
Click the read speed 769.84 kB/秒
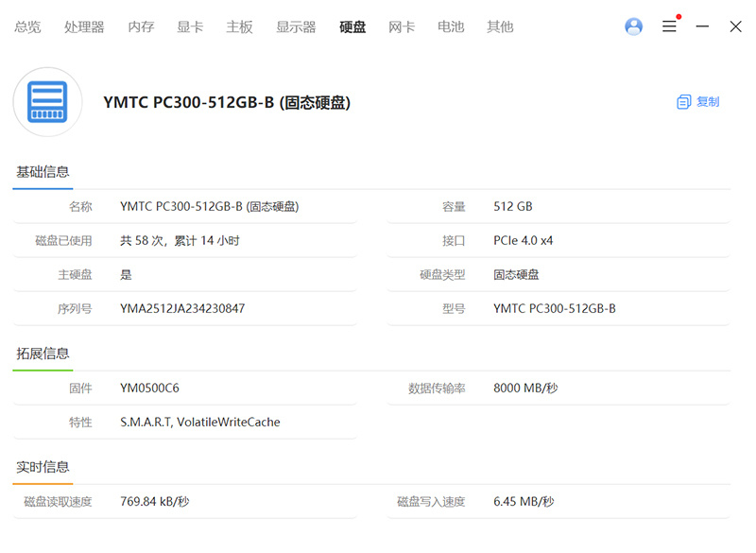click(155, 502)
